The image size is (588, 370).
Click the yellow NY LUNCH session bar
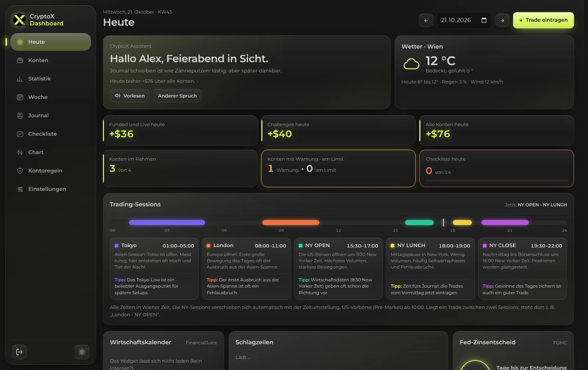pos(462,223)
